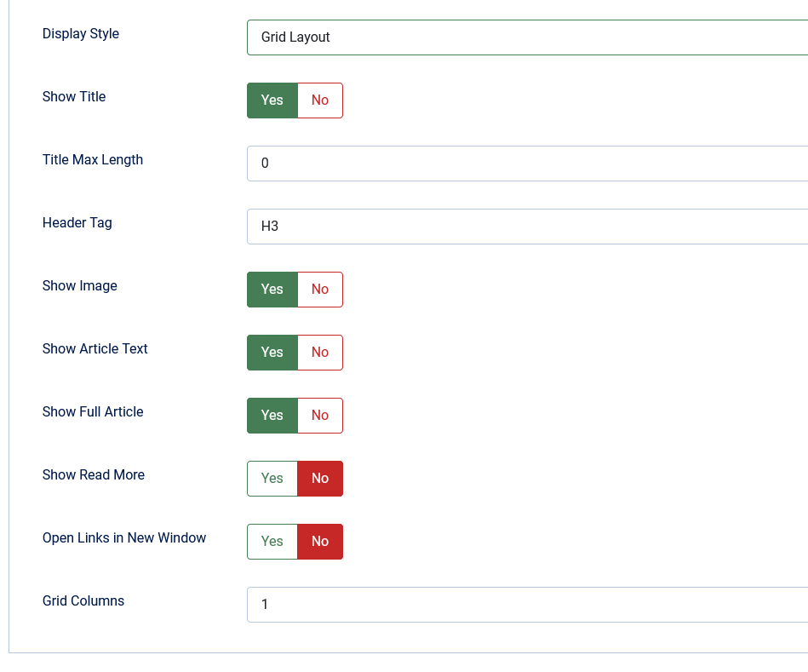This screenshot has height=672, width=808.
Task: Set Show Title to No
Action: 320,101
